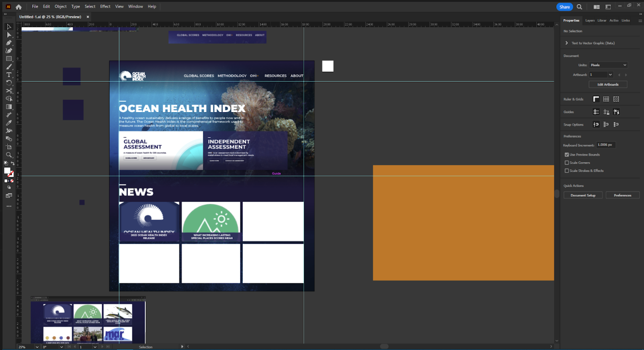Click transparency grid icon

(616, 99)
